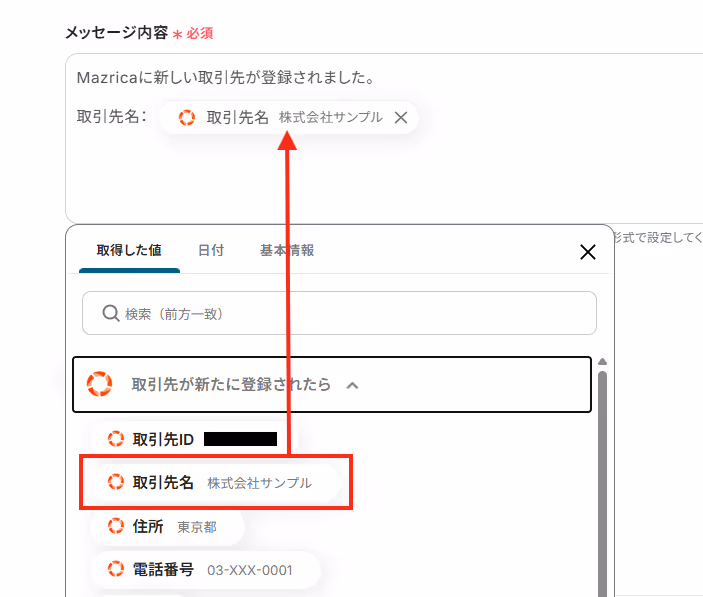Click the scrollbar up arrow in the value list
Viewport: 703px width, 597px height.
(603, 361)
